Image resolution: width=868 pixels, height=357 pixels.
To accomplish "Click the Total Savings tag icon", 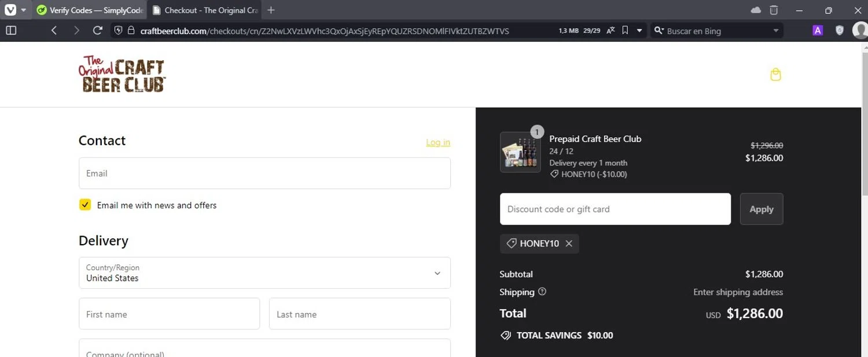I will tap(506, 335).
